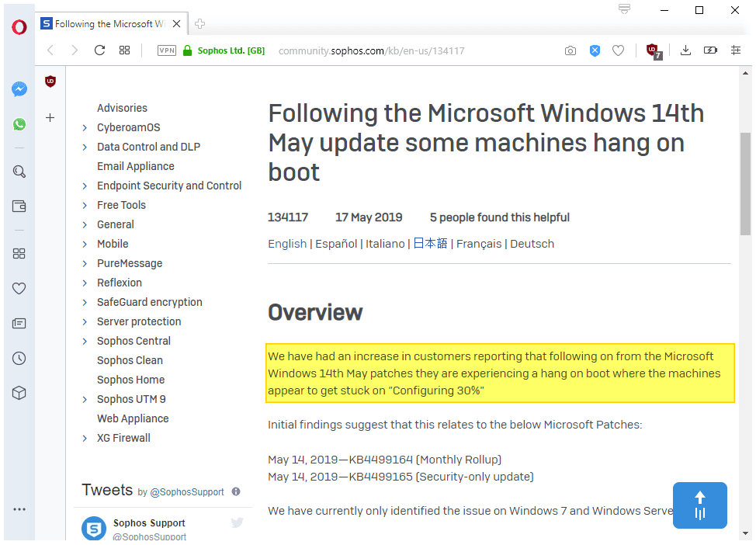The width and height of the screenshot is (756, 545).
Task: Open a new tab with the plus button
Action: click(x=200, y=23)
